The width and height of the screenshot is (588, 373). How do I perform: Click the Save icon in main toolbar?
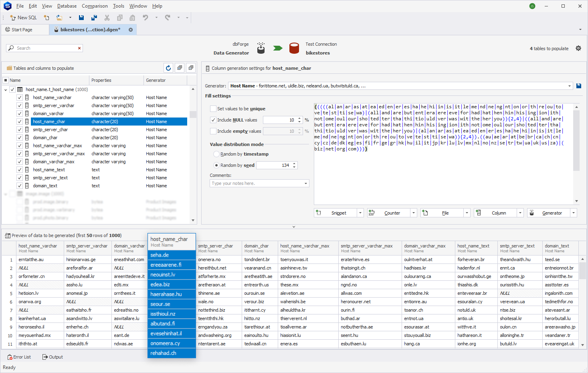(81, 18)
